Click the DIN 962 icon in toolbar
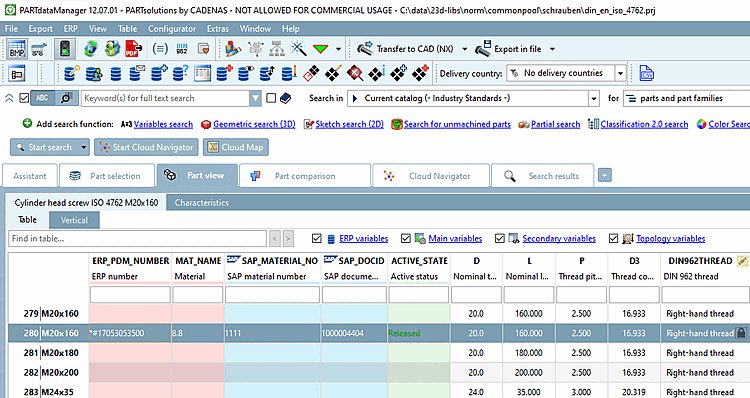 (182, 49)
